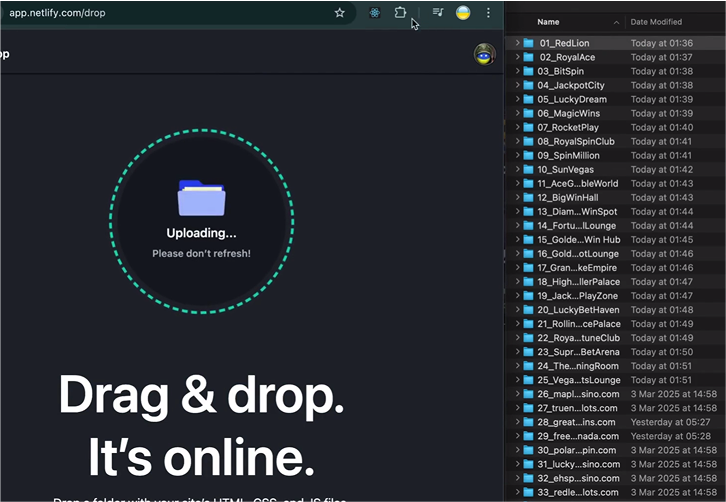
Task: Open the Chrome profile avatar
Action: [x=463, y=13]
